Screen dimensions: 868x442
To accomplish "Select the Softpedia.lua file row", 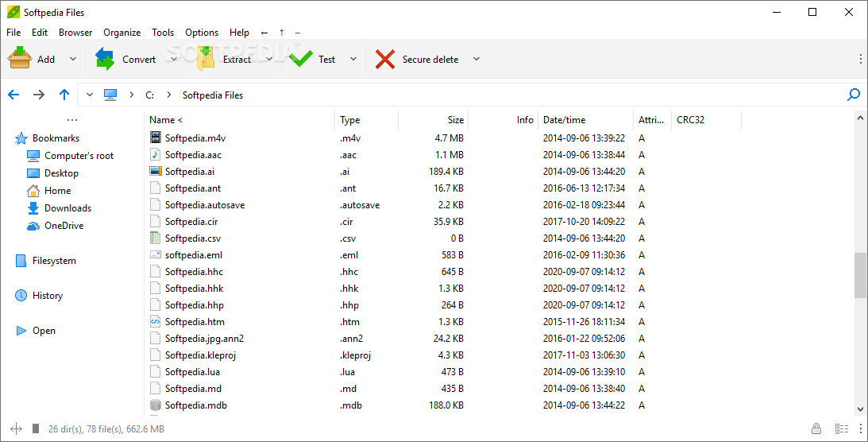I will (x=500, y=372).
